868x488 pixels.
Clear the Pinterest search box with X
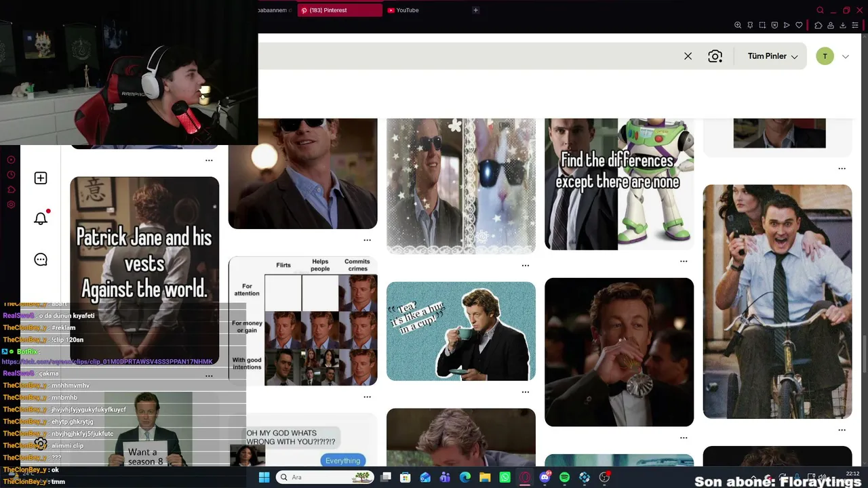point(688,56)
